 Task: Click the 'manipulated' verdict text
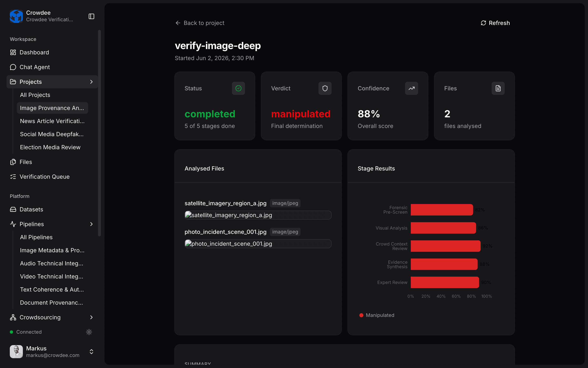click(301, 114)
